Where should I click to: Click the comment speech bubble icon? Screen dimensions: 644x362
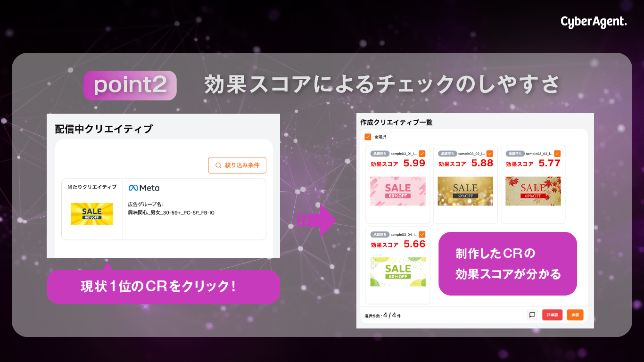[532, 315]
